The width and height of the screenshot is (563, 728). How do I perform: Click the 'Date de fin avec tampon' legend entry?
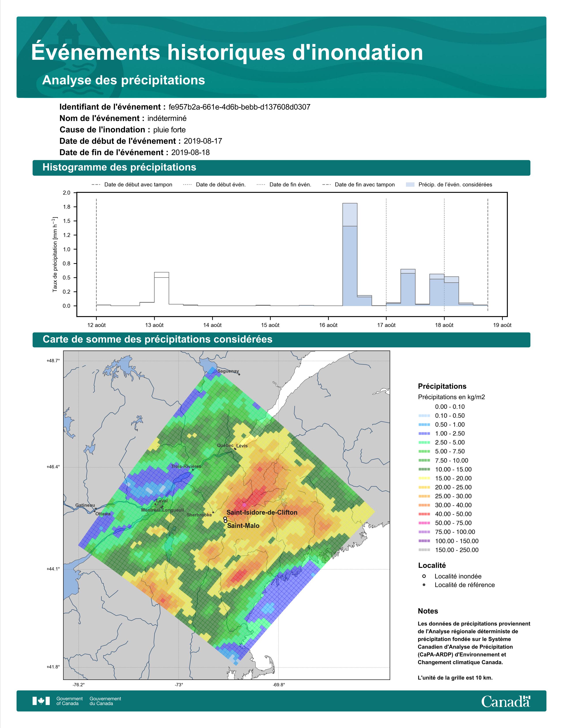point(359,185)
